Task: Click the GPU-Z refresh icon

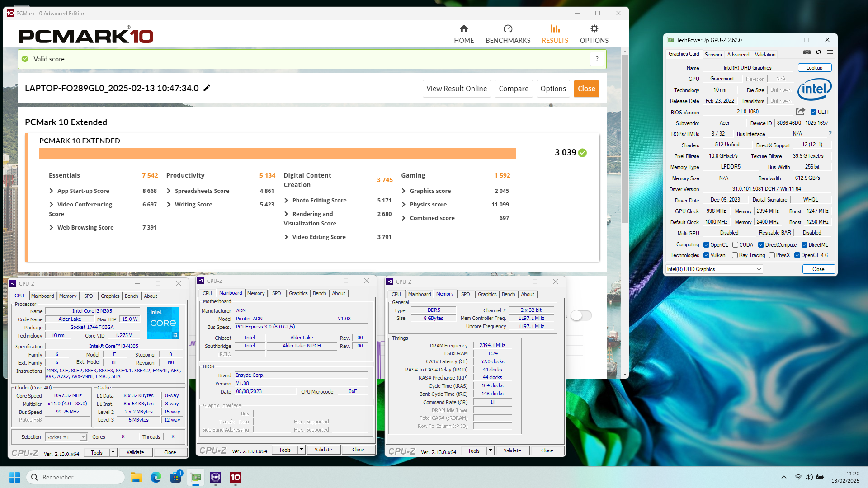Action: tap(818, 52)
